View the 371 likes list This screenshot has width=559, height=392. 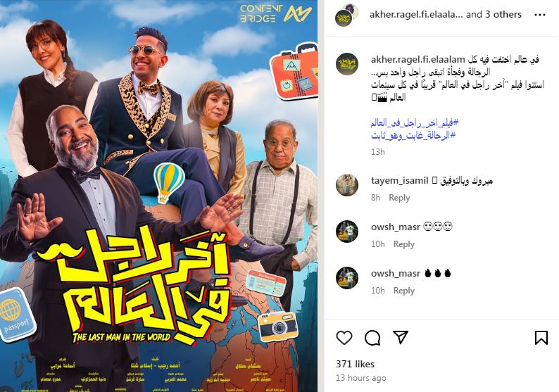pos(355,364)
